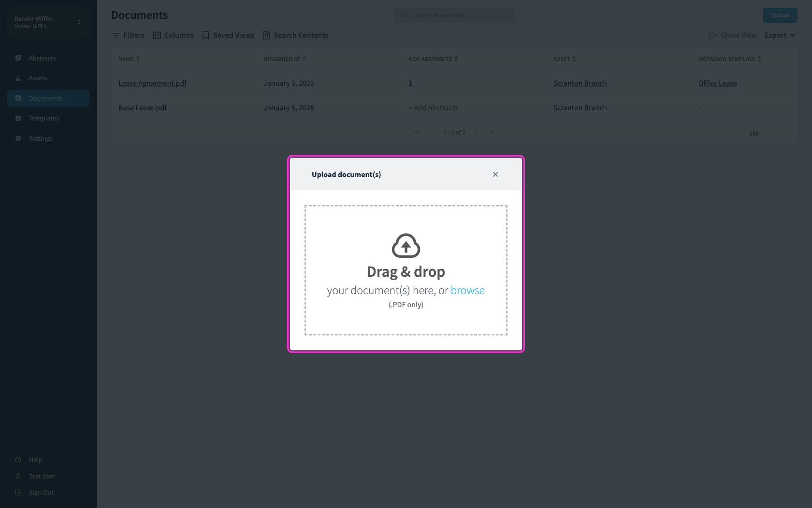812x508 pixels.
Task: Open Scranton Branch asset for Lease Agreement.pdf
Action: click(x=580, y=83)
